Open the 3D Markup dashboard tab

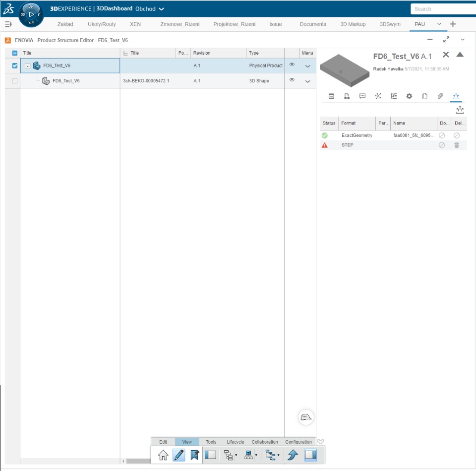pyautogui.click(x=353, y=24)
